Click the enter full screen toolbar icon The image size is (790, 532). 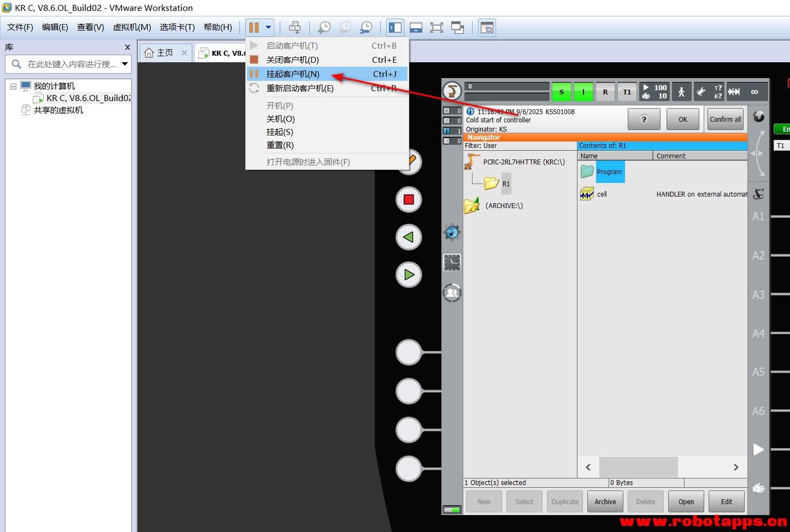click(x=437, y=27)
